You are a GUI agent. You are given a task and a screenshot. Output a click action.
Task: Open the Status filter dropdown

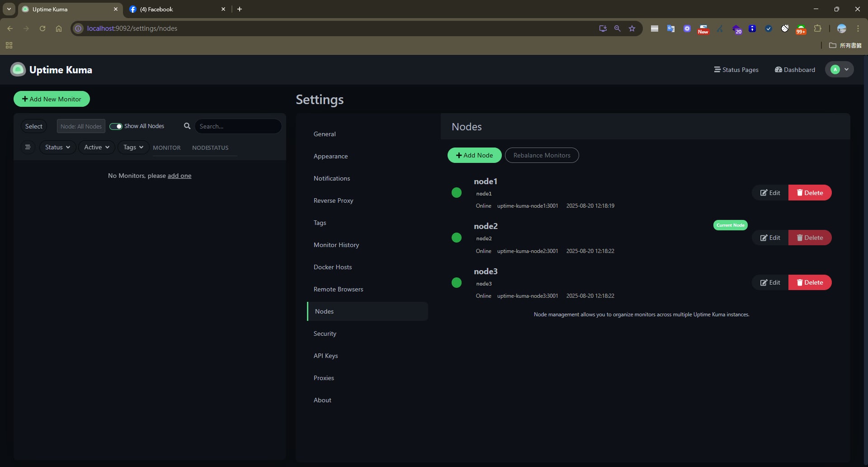[57, 148]
